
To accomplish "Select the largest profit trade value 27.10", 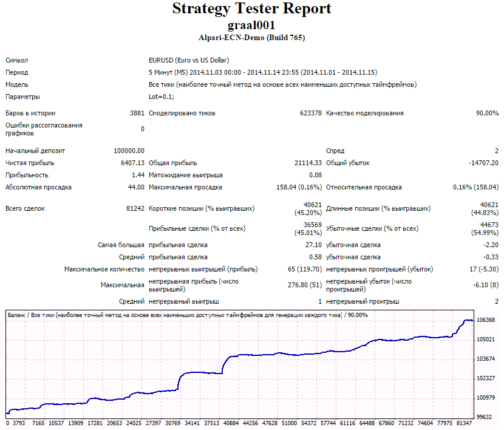I will pos(313,245).
